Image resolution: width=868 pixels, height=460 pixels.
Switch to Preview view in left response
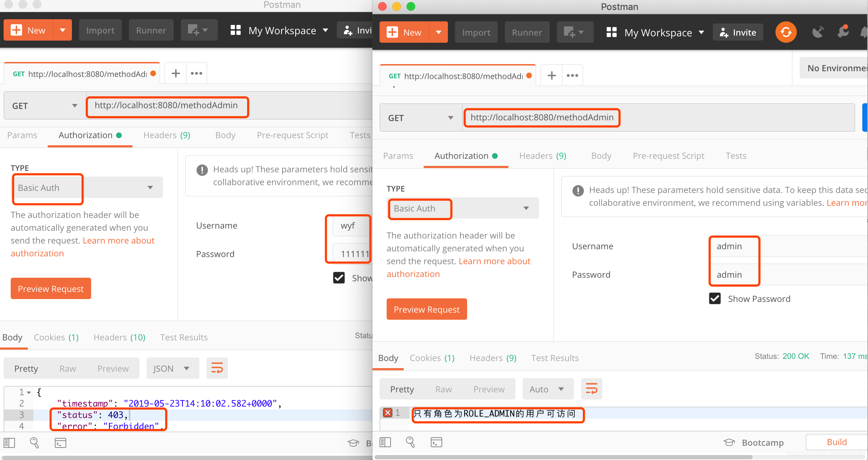point(113,368)
